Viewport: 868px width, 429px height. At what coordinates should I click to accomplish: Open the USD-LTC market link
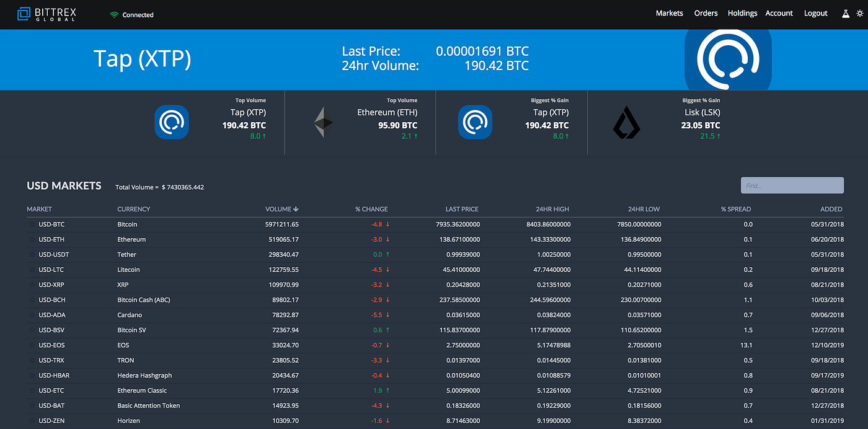pos(51,270)
